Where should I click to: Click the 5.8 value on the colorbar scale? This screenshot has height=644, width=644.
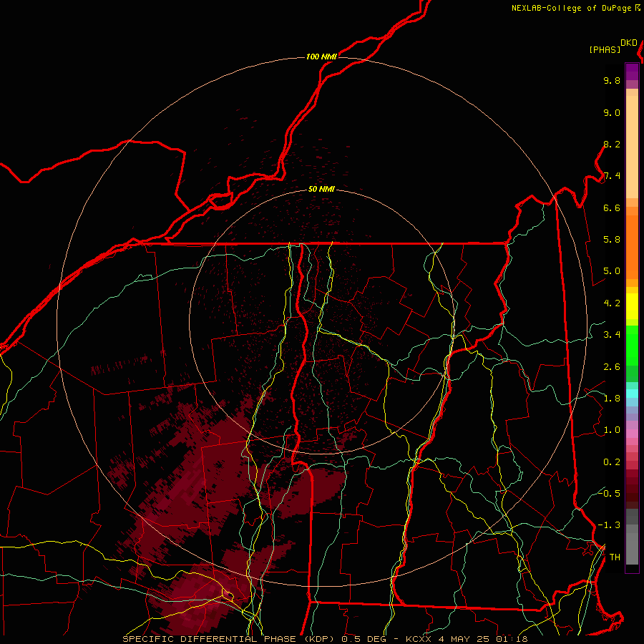tap(612, 240)
